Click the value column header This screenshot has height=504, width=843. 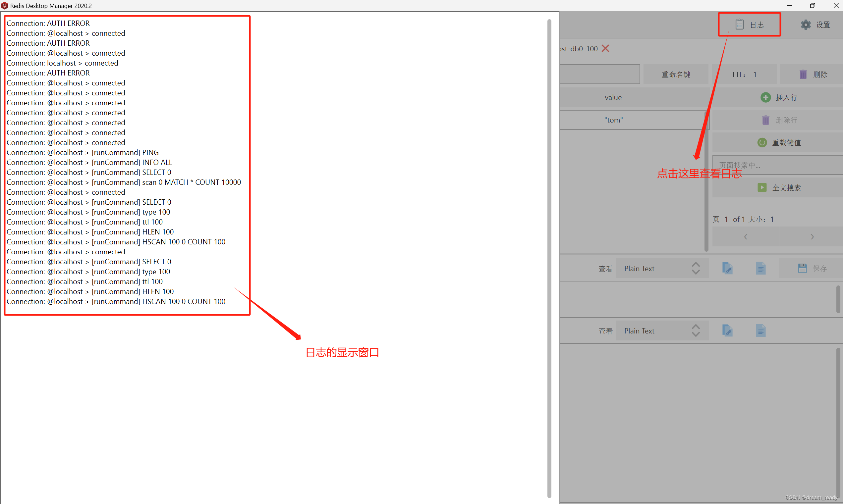pos(613,97)
